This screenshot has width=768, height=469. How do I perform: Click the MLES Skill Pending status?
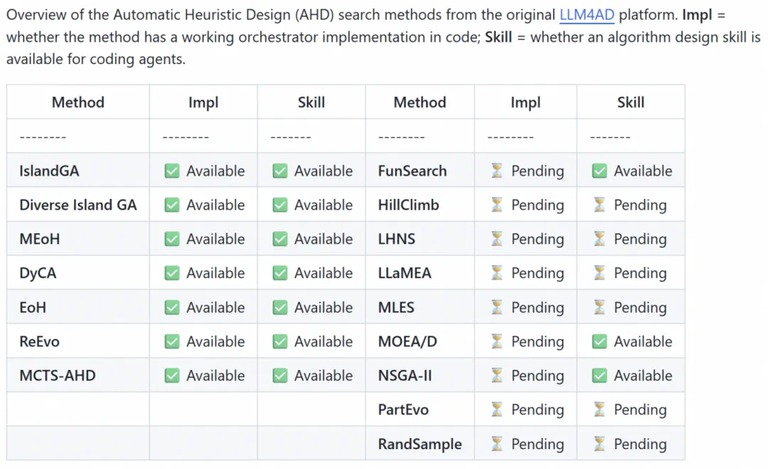coord(630,307)
